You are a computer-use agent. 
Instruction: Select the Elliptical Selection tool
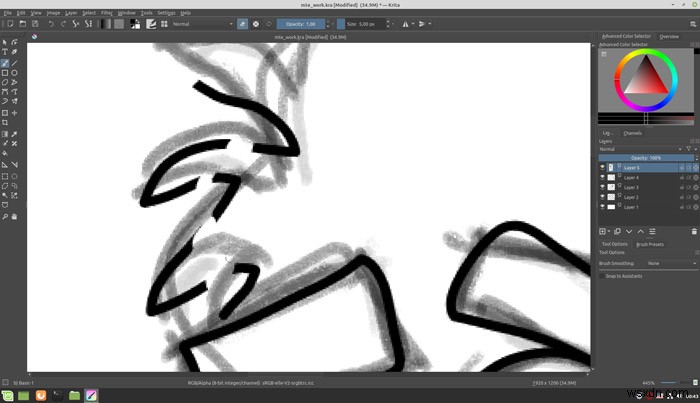(14, 176)
